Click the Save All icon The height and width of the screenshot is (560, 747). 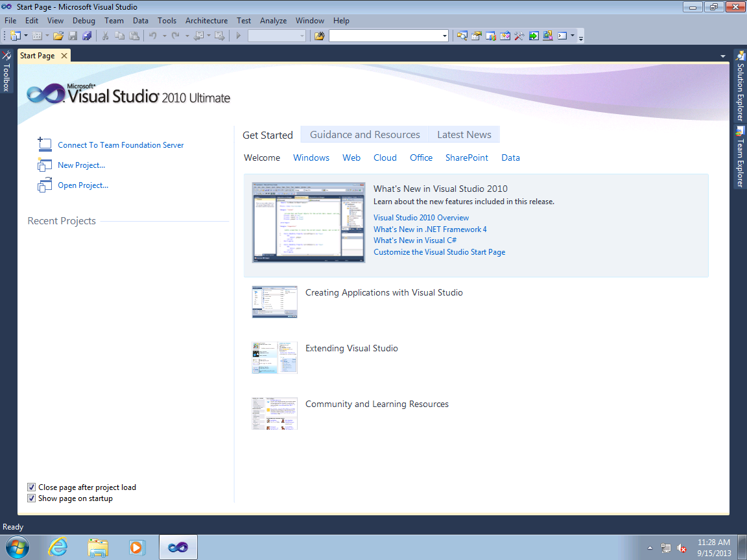coord(87,36)
